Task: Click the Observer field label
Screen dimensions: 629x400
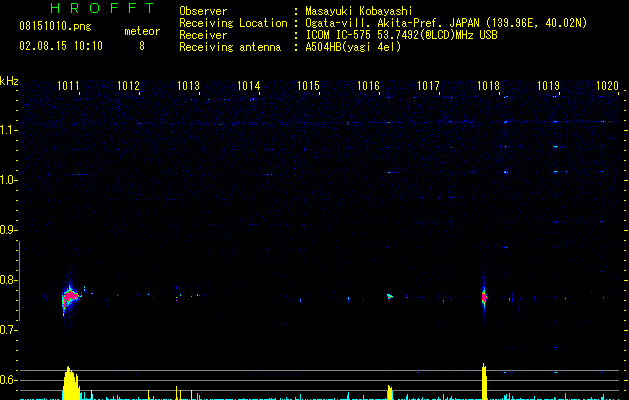Action: (x=203, y=11)
